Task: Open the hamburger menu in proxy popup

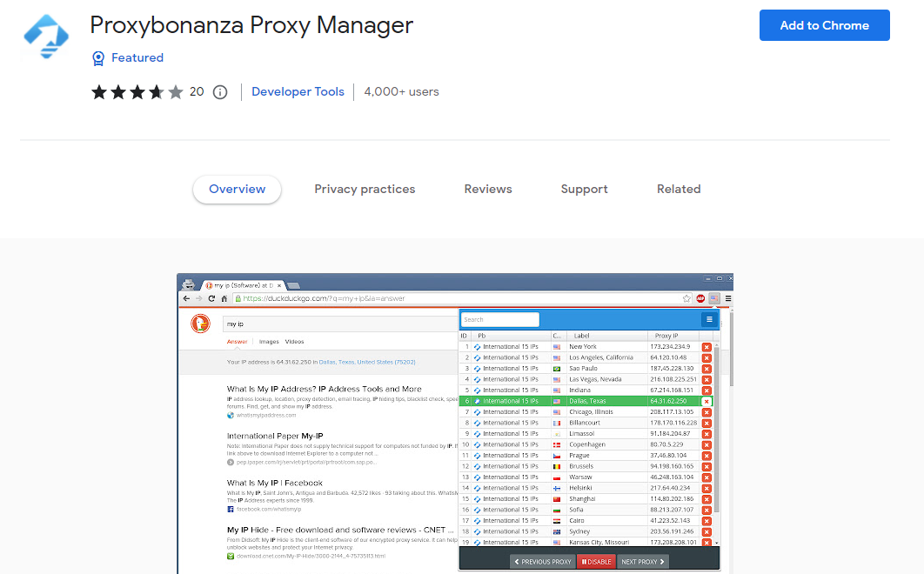Action: click(709, 319)
